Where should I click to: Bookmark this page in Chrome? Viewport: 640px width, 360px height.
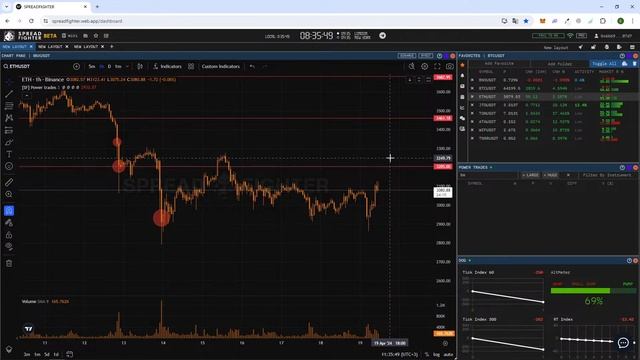pos(526,21)
